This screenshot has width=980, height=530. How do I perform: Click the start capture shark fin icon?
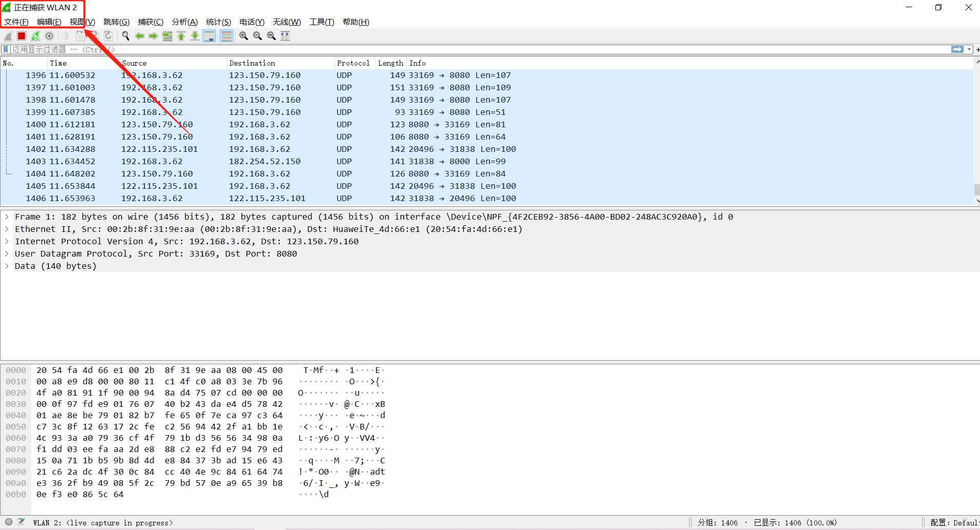coord(8,36)
